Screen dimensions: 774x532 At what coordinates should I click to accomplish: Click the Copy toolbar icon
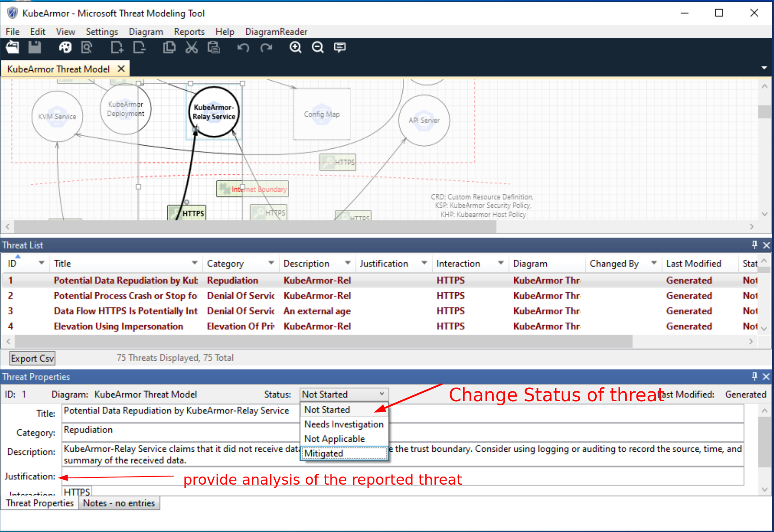click(x=169, y=47)
